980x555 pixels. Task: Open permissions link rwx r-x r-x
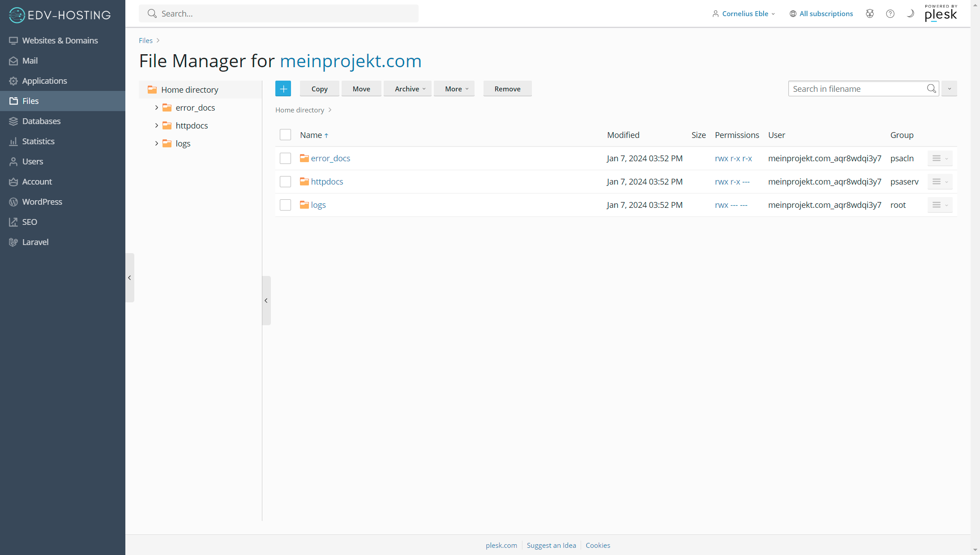click(x=733, y=158)
